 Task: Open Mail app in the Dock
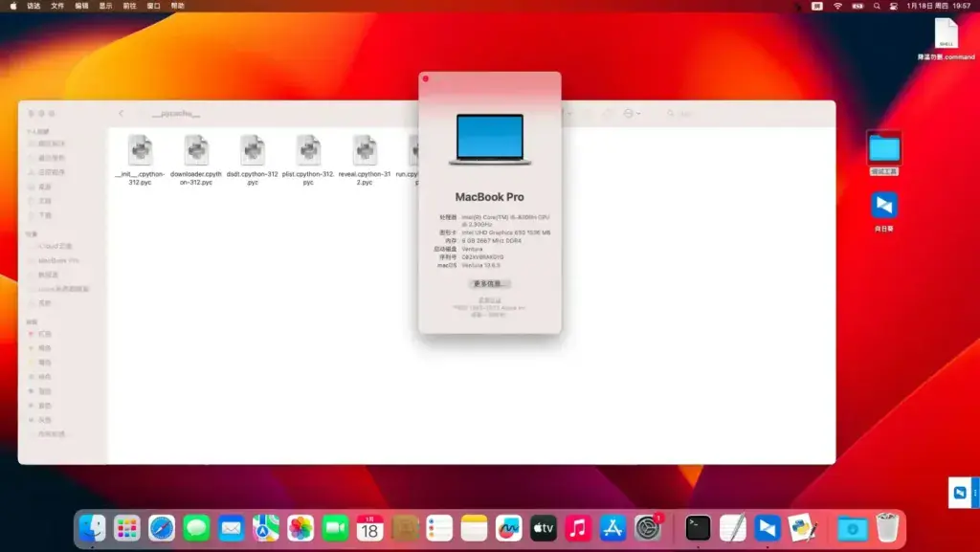click(x=232, y=529)
